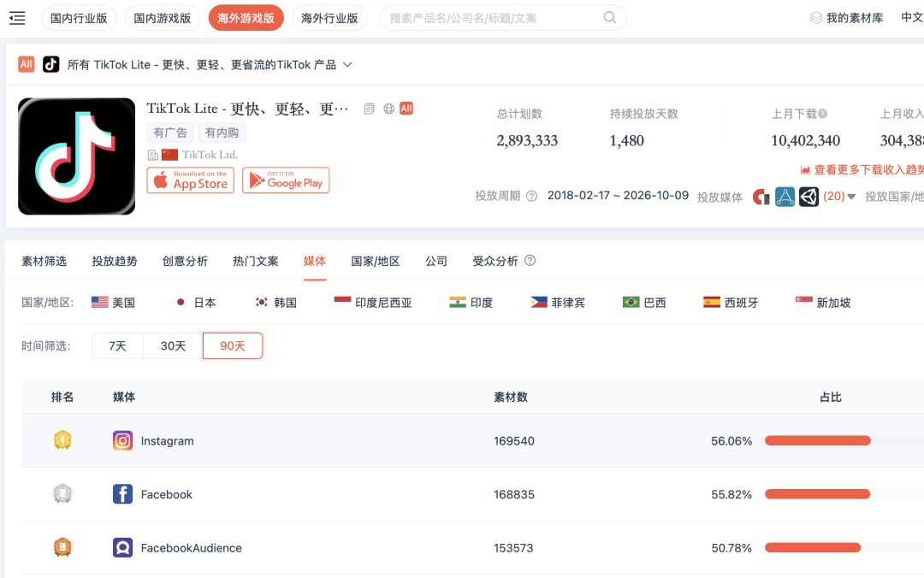The width and height of the screenshot is (924, 578).
Task: Click the Instagram logo in ranking table
Action: pos(122,440)
